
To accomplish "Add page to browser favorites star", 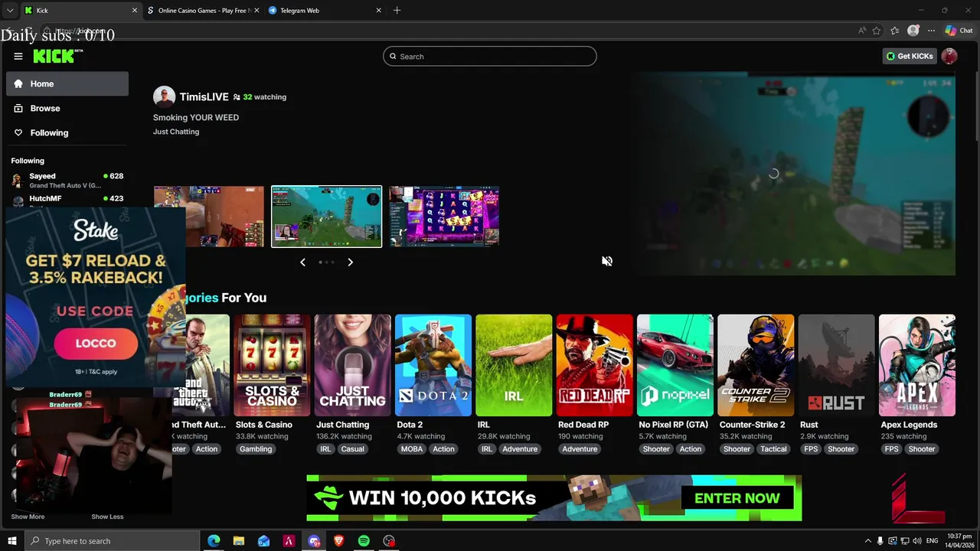I will tap(877, 31).
